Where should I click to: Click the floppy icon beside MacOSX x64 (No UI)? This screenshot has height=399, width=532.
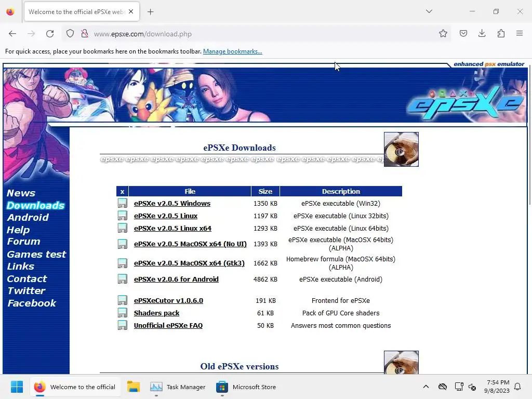(x=122, y=244)
